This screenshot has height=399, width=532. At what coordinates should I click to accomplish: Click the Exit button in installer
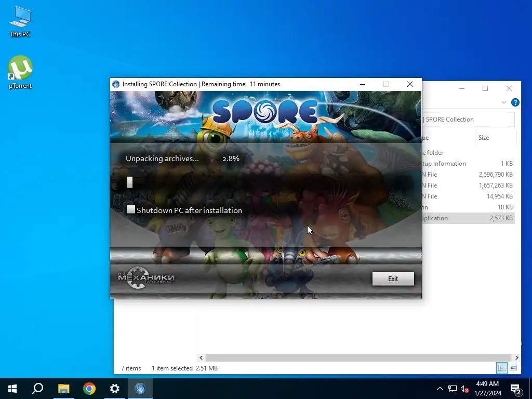click(393, 279)
